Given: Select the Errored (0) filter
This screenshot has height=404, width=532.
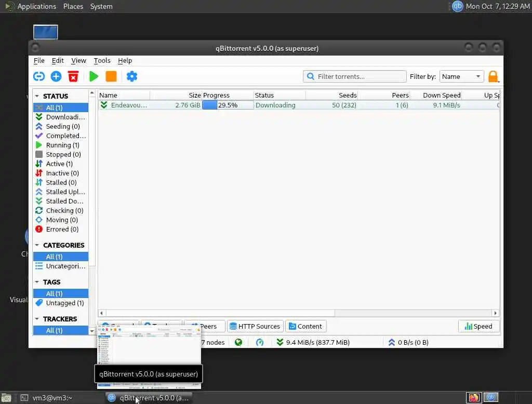Looking at the screenshot, I should click(61, 230).
